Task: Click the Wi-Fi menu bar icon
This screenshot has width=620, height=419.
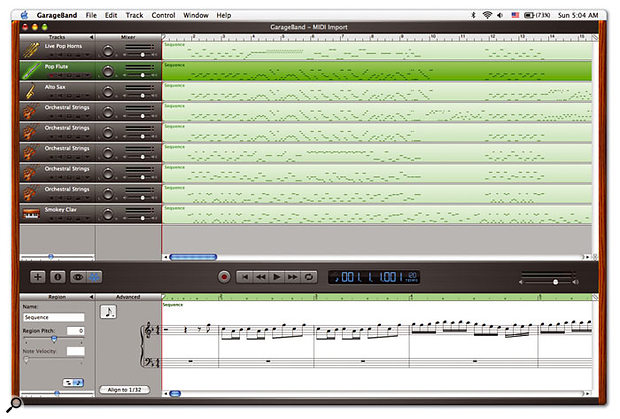Action: click(487, 15)
